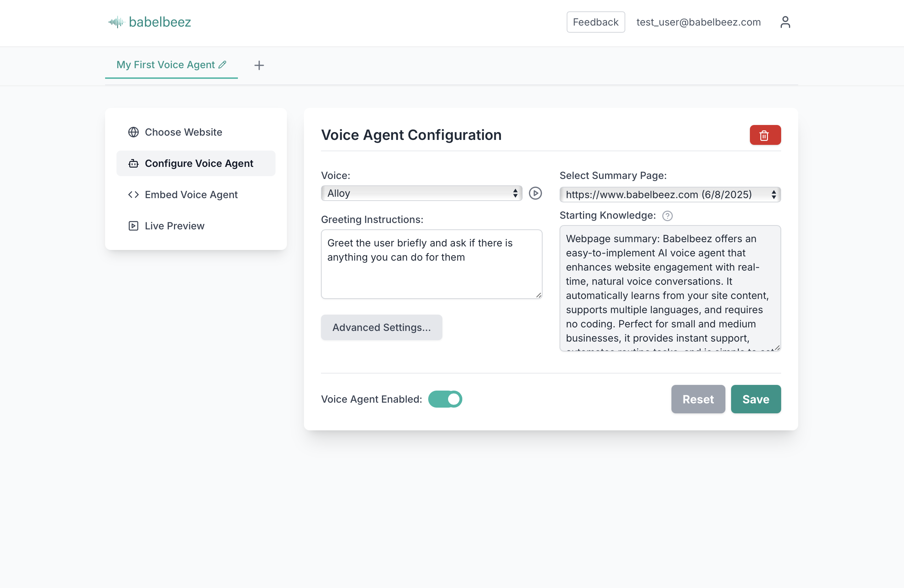Click inside the Starting Knowledge text box
Viewport: 904px width, 588px height.
coord(670,288)
